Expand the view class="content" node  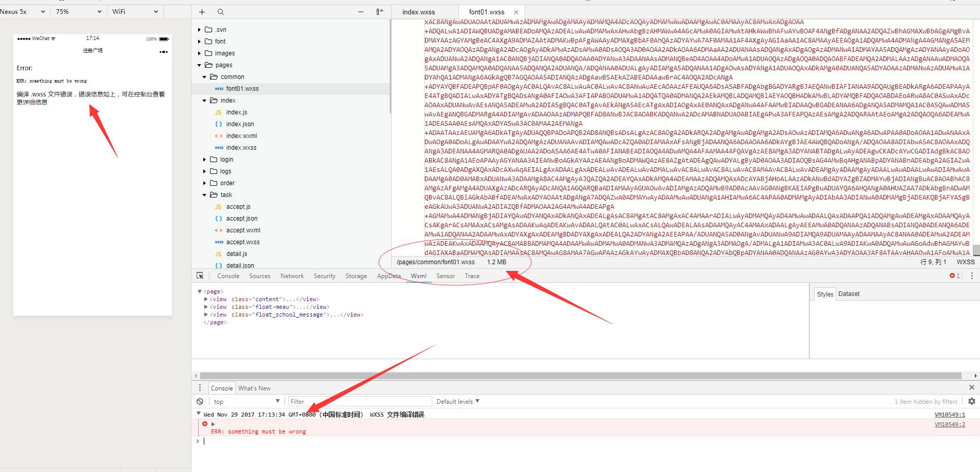tap(206, 299)
